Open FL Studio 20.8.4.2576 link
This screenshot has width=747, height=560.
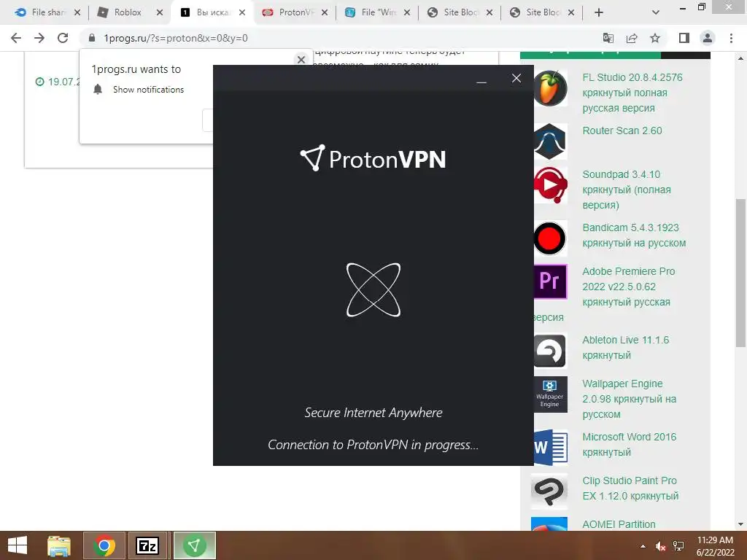632,93
